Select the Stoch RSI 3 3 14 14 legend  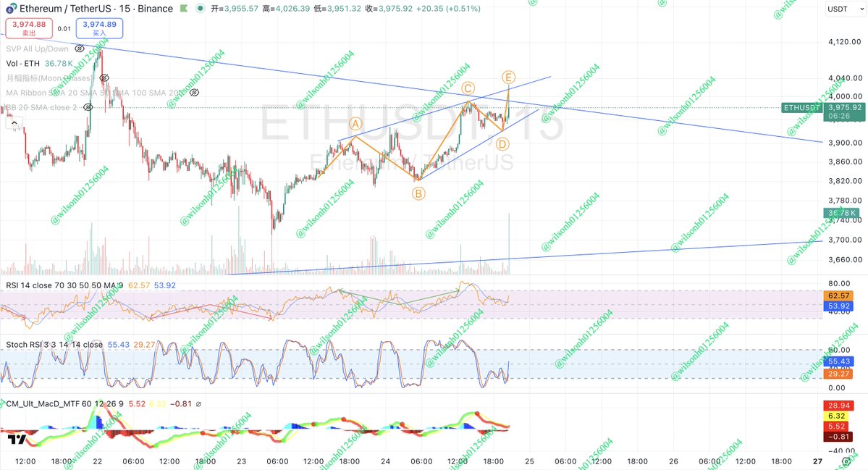point(54,344)
